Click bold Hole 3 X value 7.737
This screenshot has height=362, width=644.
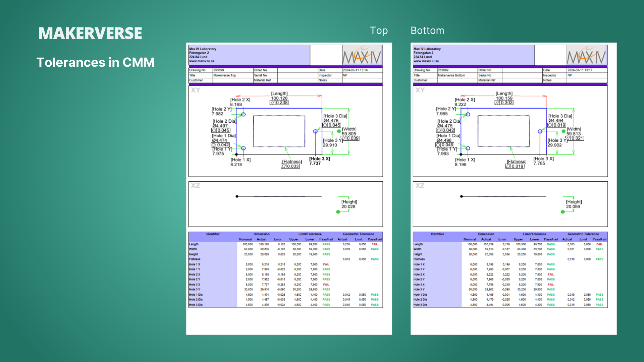(x=315, y=164)
